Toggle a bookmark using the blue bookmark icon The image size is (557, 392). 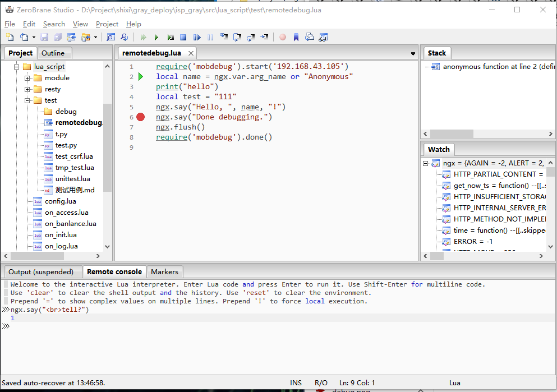click(297, 37)
